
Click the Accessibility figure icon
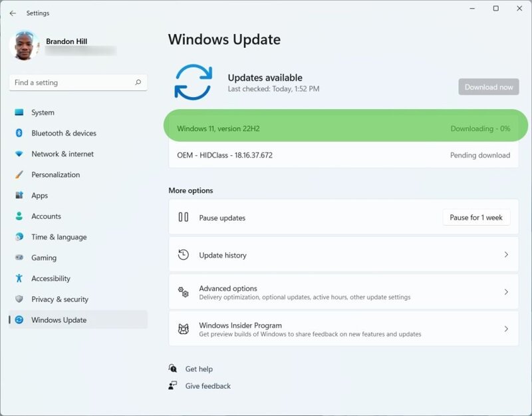click(19, 278)
